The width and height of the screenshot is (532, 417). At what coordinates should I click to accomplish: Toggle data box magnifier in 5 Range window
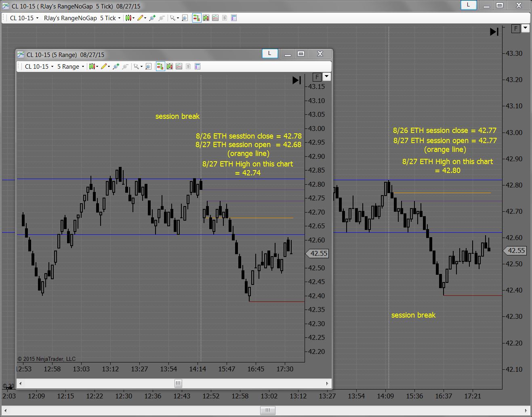(148, 66)
